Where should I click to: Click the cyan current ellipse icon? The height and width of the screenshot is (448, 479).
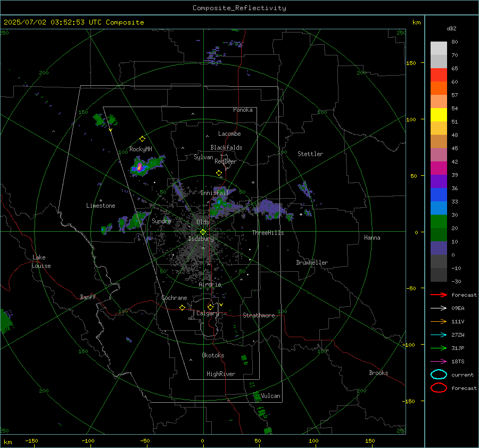tap(439, 374)
